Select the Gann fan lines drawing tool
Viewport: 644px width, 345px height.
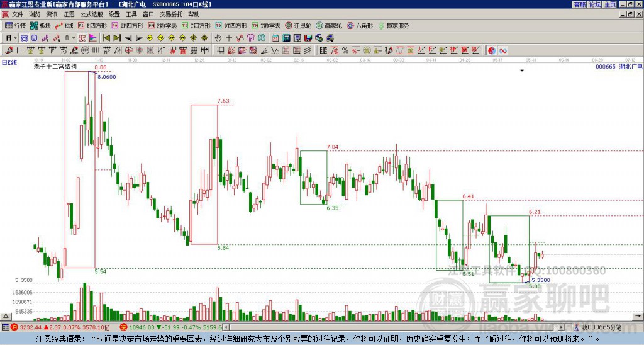click(231, 50)
